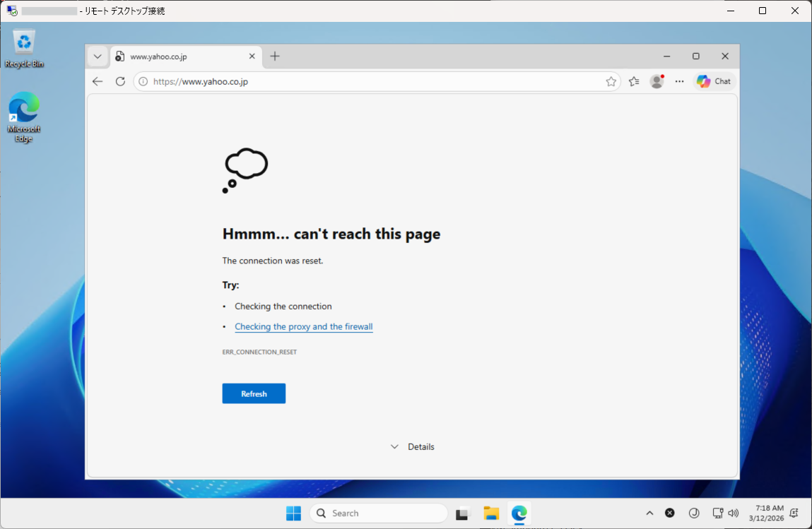This screenshot has height=529, width=812.
Task: Select the www.yahoo.co.jp tab
Action: (180, 57)
